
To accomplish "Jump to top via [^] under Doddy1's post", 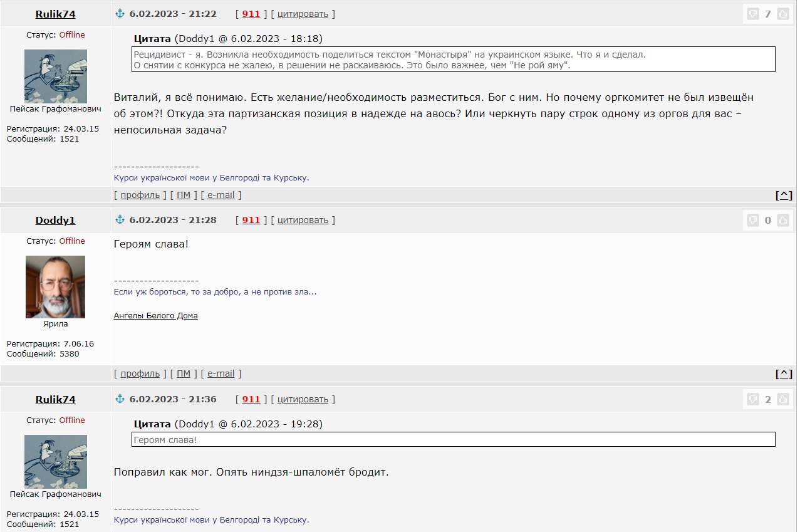I will click(x=784, y=373).
